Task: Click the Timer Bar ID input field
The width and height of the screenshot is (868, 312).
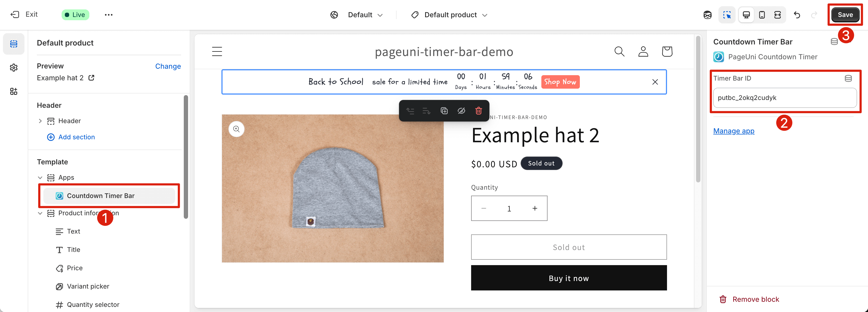Action: [x=785, y=98]
